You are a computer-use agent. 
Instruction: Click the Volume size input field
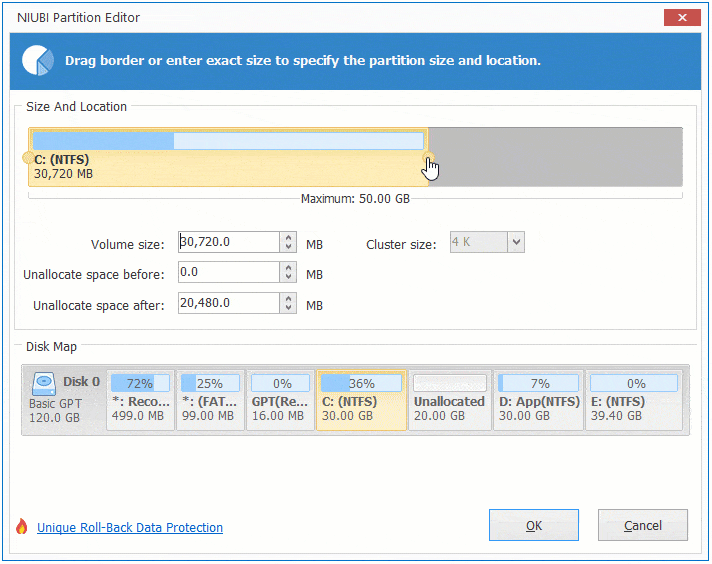click(228, 242)
